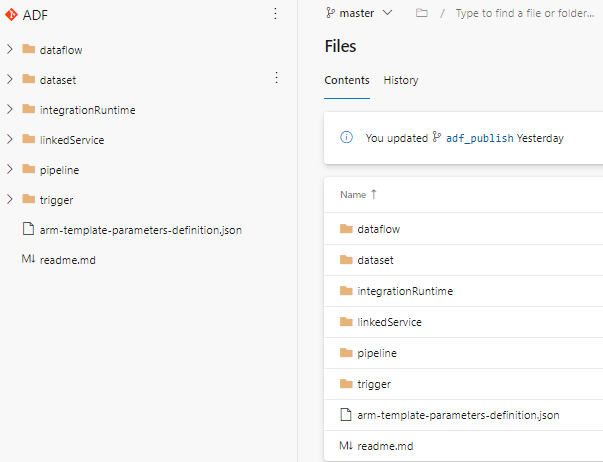
Task: Click the root folder icon in breadcrumb
Action: (421, 13)
